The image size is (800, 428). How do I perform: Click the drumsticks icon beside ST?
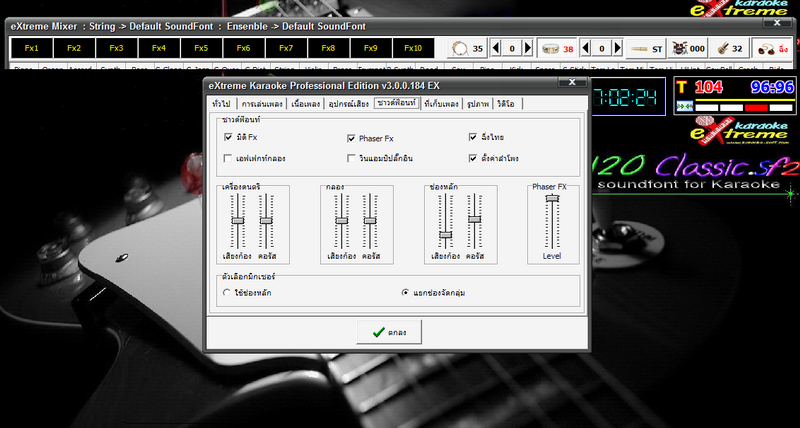(638, 48)
